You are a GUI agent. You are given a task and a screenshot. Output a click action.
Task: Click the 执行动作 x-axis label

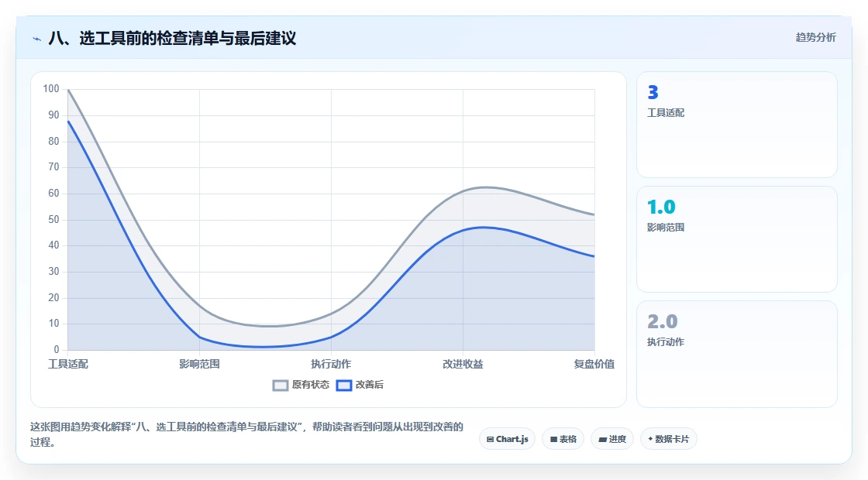coord(331,364)
